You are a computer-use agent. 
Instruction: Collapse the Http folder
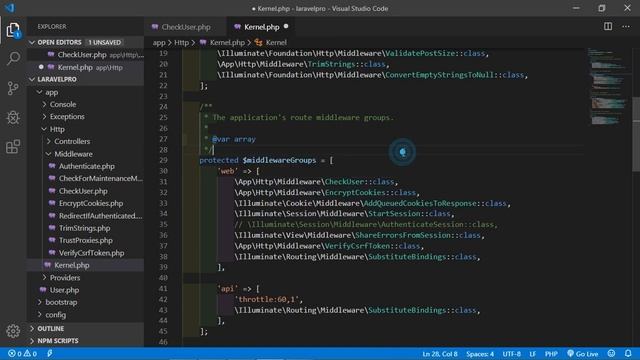[x=44, y=129]
